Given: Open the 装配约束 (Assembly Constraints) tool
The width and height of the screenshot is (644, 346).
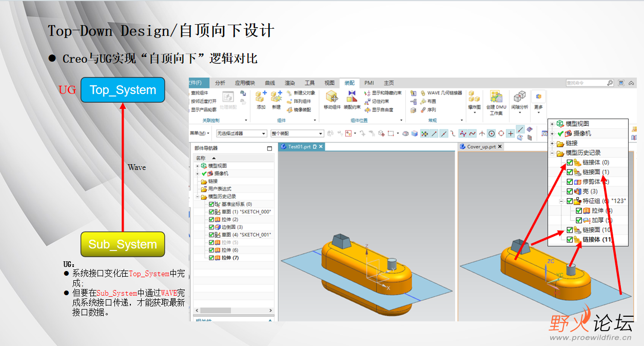Looking at the screenshot, I should (x=352, y=99).
